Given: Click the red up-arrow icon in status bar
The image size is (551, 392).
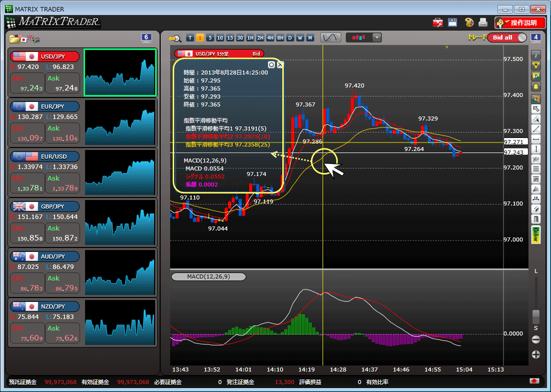Looking at the screenshot, I should click(x=534, y=381).
